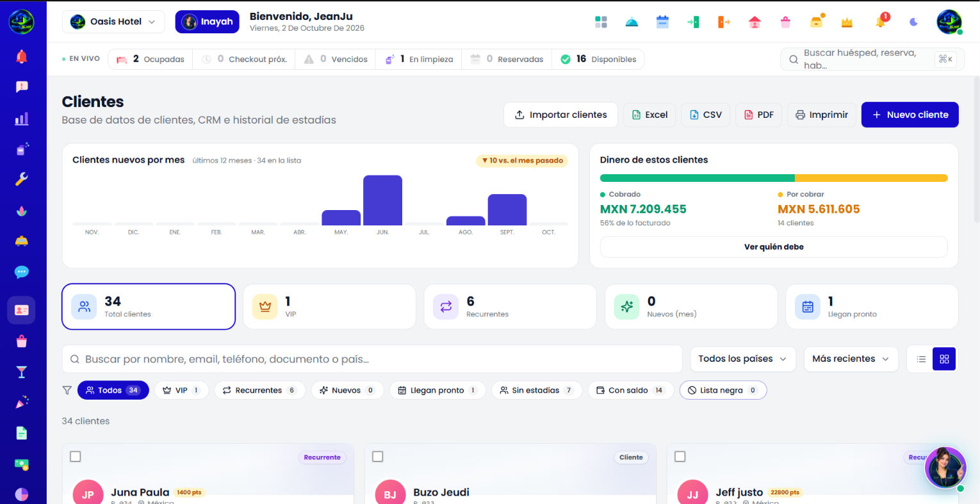The height and width of the screenshot is (504, 980).
Task: Open the Oasis Hotel selector dropdown
Action: [x=113, y=22]
